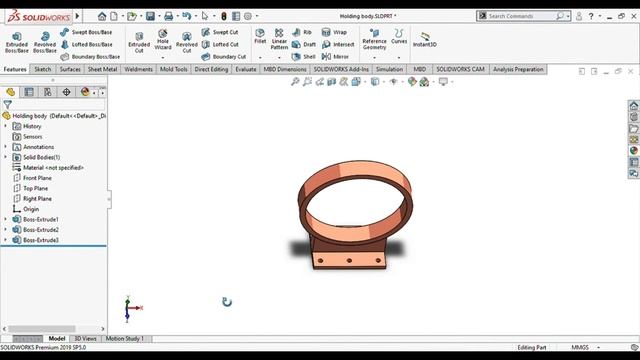640x360 pixels.
Task: Choose the Swept Boss/Base command
Action: click(x=86, y=32)
